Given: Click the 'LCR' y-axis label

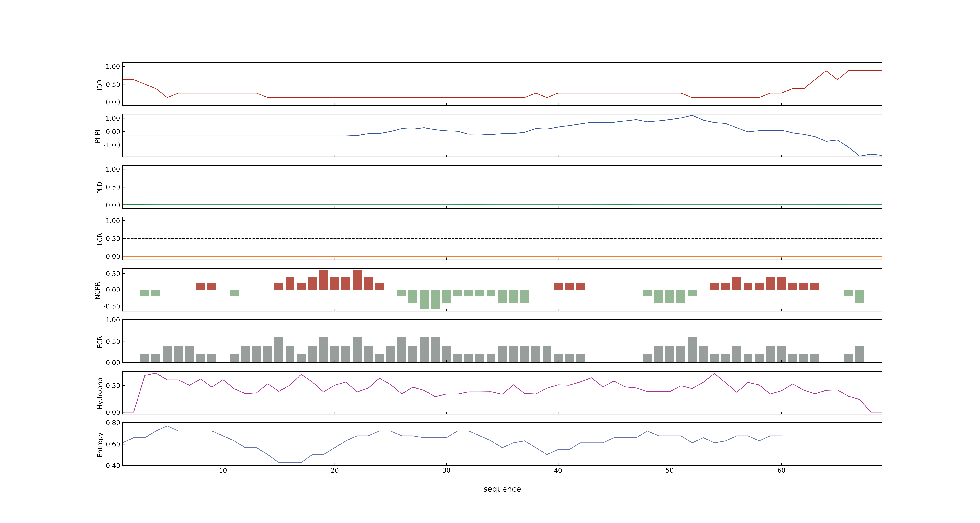Looking at the screenshot, I should (100, 239).
